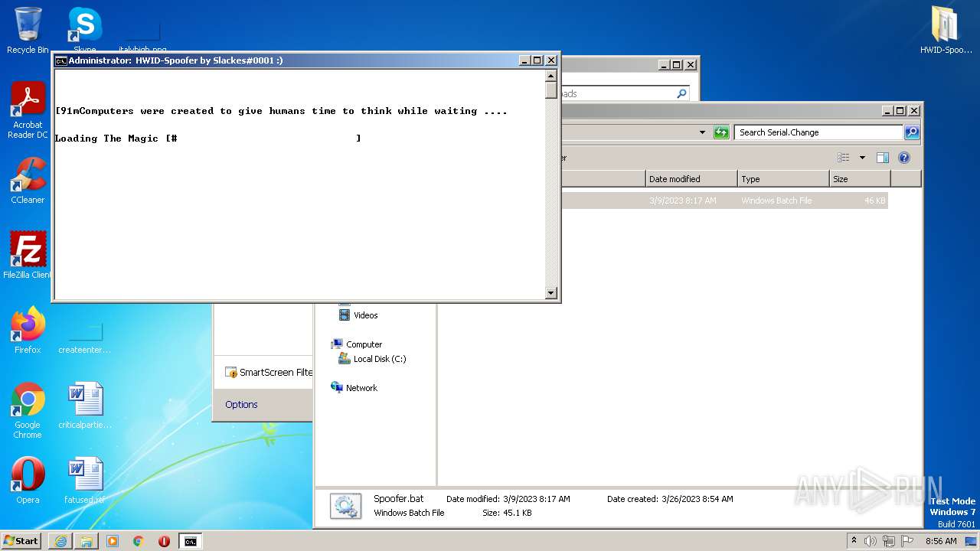Screen dimensions: 980x551
Task: Select the Windows Batch File row
Action: [x=724, y=201]
